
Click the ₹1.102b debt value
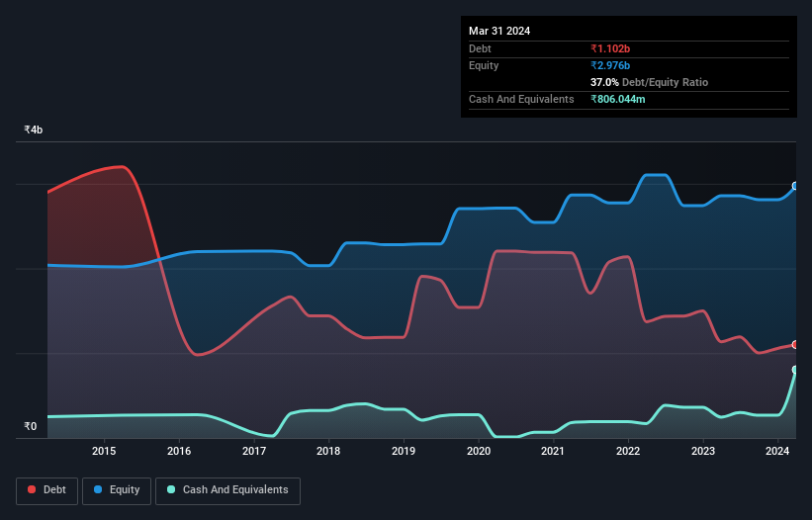click(610, 48)
